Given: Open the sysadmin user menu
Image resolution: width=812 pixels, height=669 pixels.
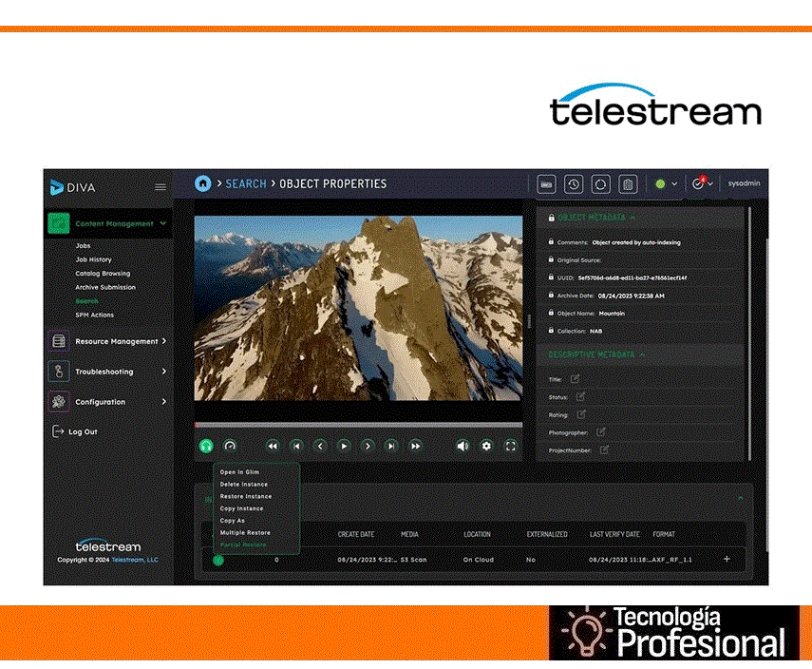Looking at the screenshot, I should click(744, 183).
